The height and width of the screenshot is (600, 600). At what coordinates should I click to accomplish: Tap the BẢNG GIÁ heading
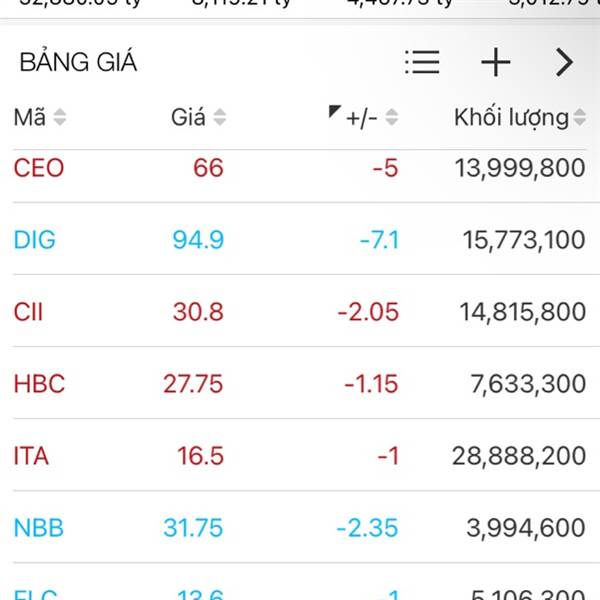tap(78, 61)
